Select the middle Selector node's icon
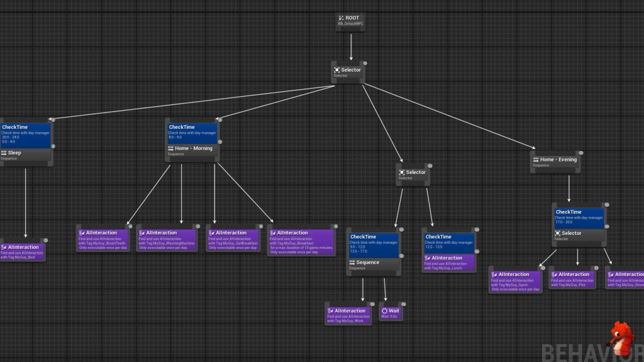The height and width of the screenshot is (362, 644). coord(401,172)
